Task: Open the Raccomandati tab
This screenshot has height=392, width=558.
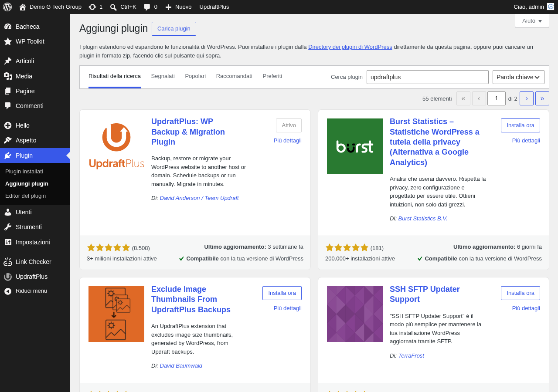Action: pos(234,76)
